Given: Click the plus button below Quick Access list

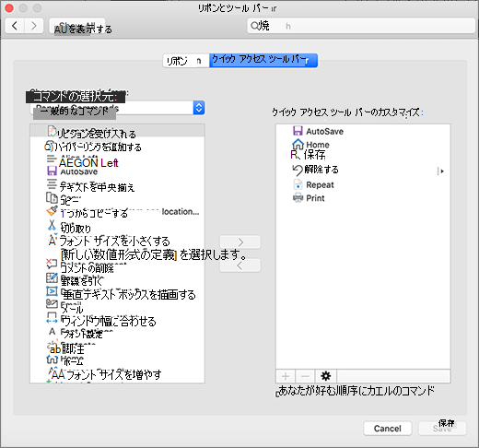Looking at the screenshot, I should 286,376.
